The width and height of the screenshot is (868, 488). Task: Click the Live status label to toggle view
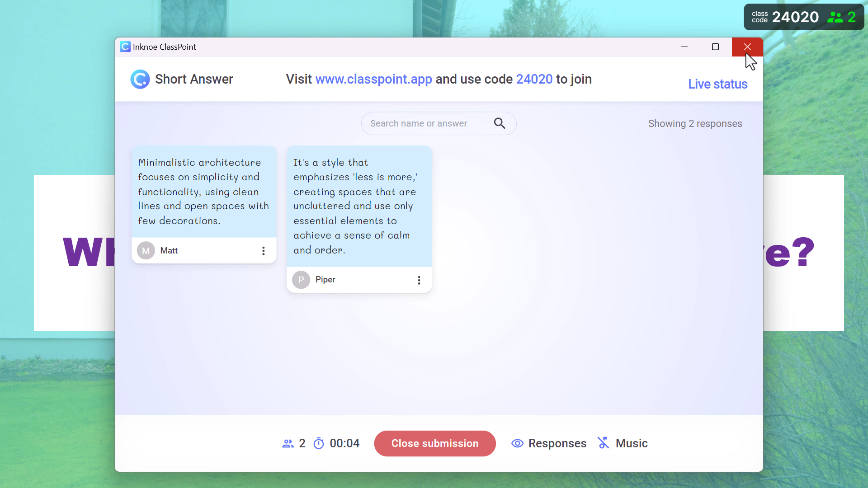click(718, 84)
